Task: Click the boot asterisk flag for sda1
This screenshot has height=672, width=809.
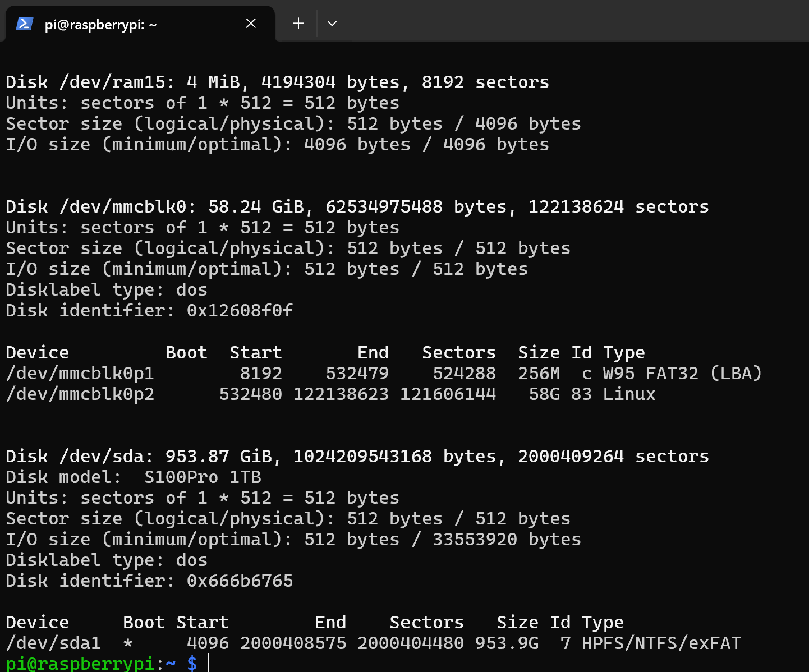Action: click(128, 643)
